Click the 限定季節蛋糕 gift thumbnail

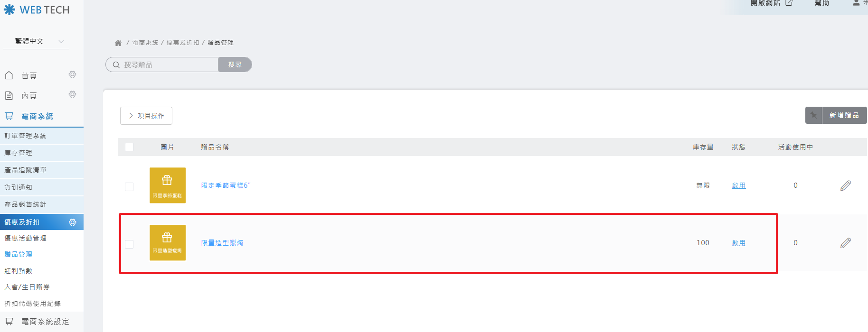click(x=167, y=185)
